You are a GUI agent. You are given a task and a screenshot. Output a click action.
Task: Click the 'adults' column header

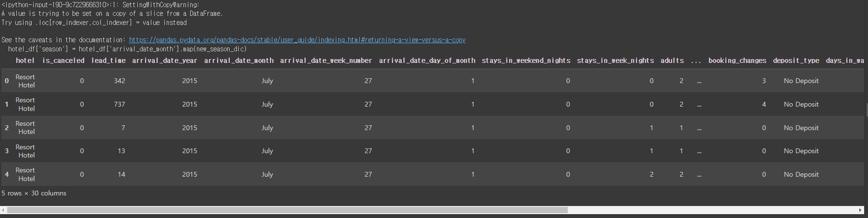tap(672, 61)
